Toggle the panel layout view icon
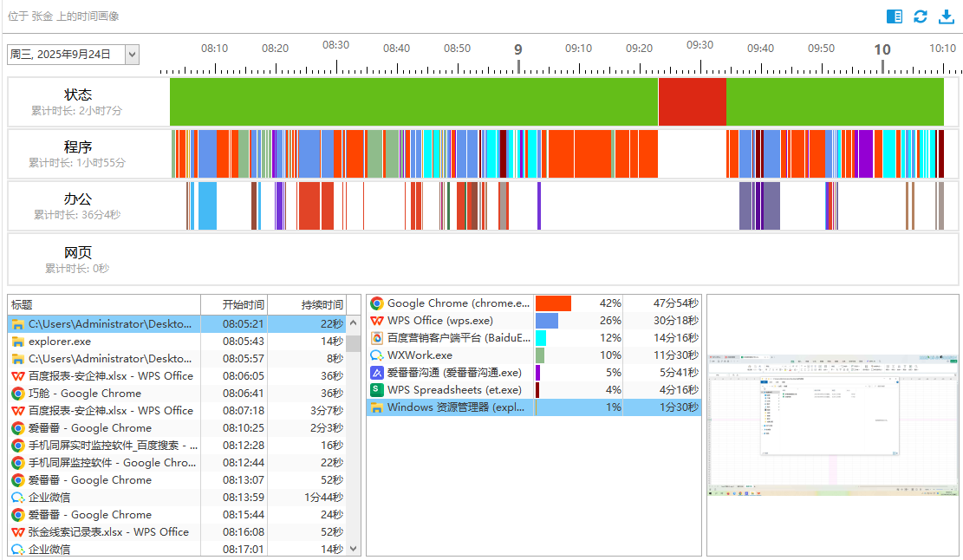963x560 pixels. [895, 16]
